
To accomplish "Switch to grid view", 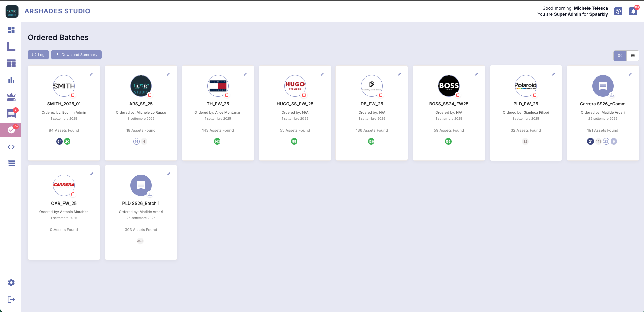I will 620,56.
